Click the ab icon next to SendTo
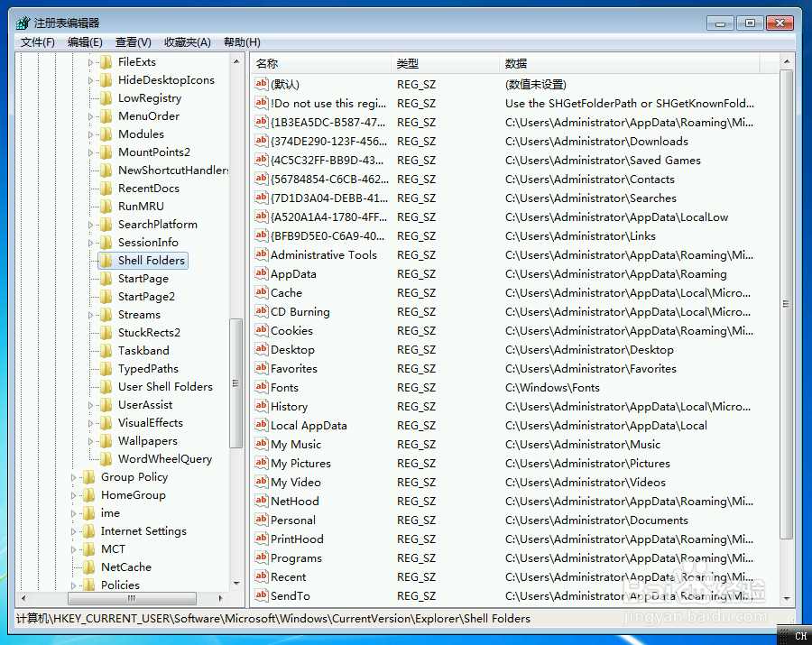This screenshot has height=645, width=812. click(x=261, y=595)
